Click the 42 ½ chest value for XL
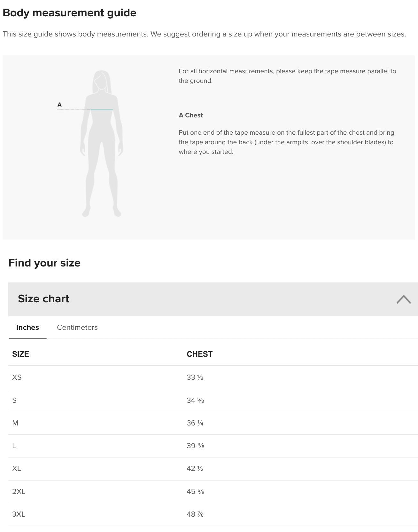This screenshot has width=418, height=532. point(195,469)
